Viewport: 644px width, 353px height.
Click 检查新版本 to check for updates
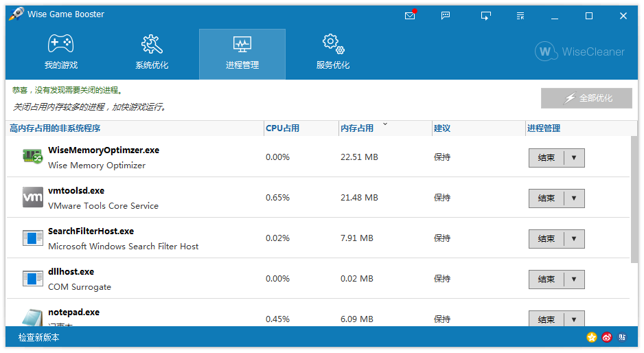39,337
